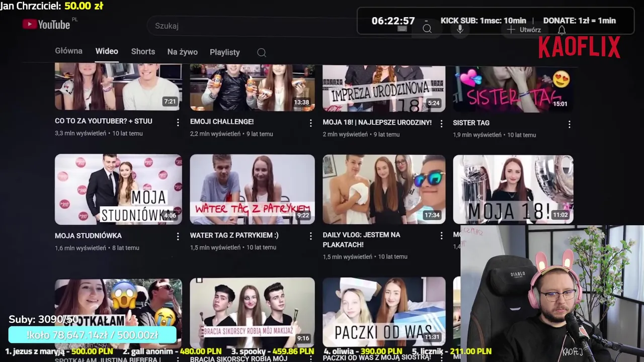Open the PACZKI OD WAS thumbnail

tap(384, 311)
